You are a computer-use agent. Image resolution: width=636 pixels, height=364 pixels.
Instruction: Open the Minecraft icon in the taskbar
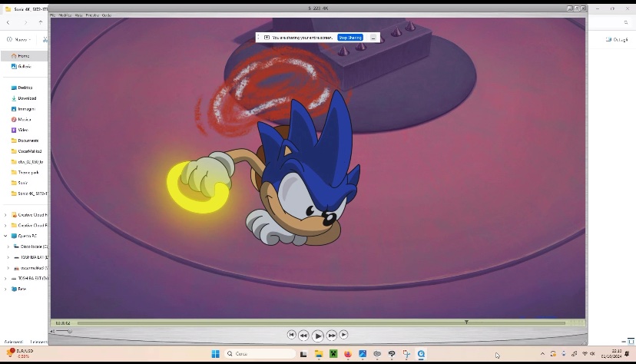(x=333, y=354)
